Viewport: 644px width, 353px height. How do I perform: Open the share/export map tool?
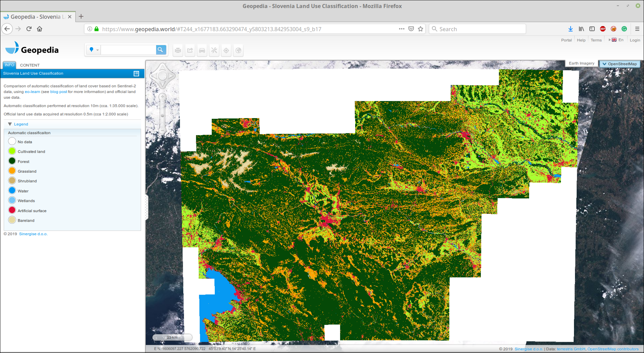tap(190, 51)
